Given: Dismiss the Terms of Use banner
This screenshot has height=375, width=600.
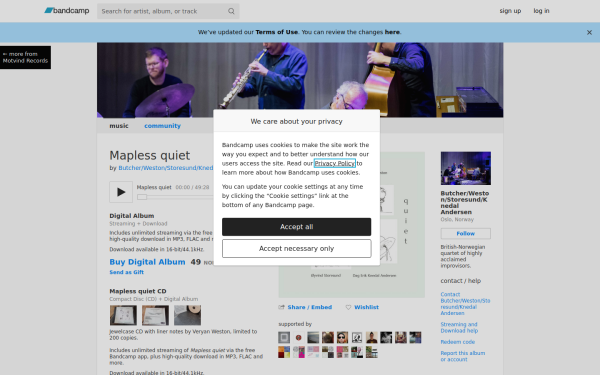Looking at the screenshot, I should pos(589,33).
